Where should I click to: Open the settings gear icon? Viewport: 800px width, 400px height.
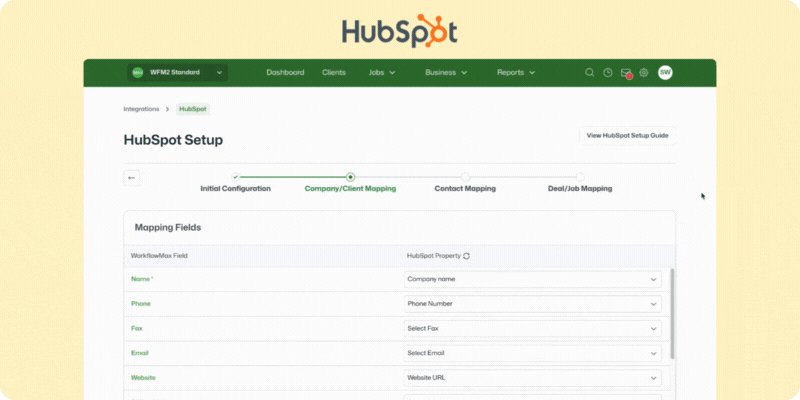(644, 72)
